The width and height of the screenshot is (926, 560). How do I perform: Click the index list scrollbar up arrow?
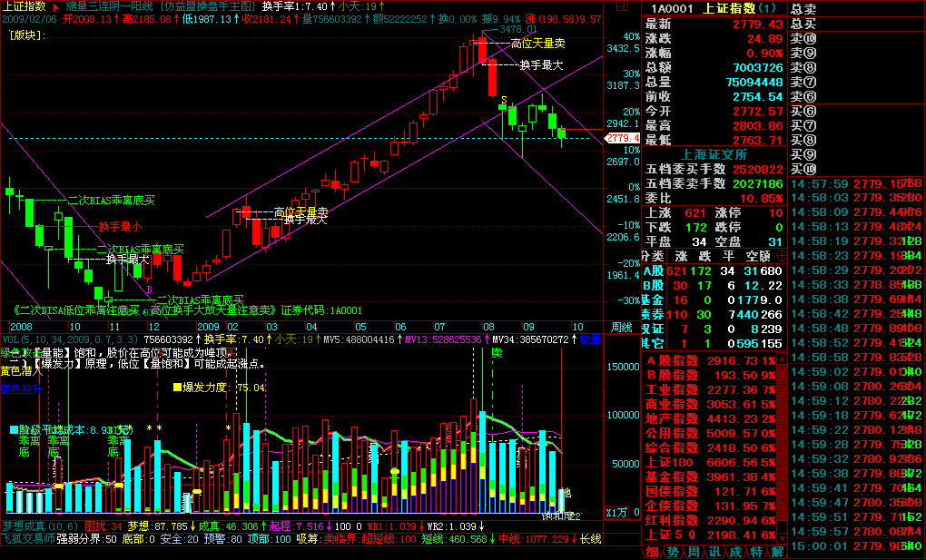click(783, 359)
